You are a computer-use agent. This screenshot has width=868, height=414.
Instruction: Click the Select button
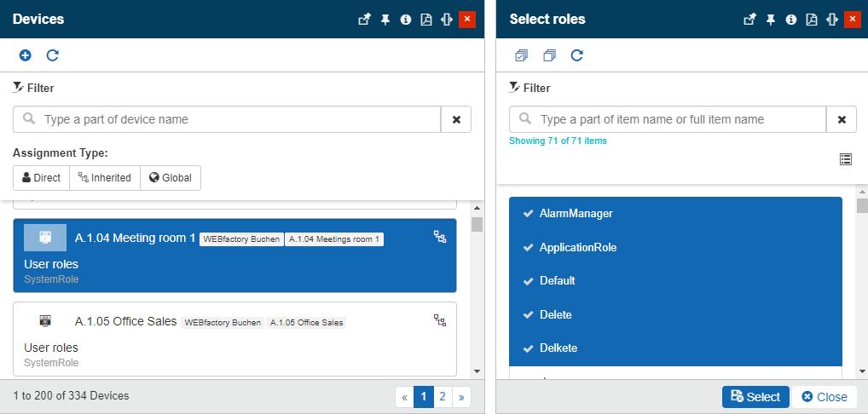pyautogui.click(x=755, y=397)
